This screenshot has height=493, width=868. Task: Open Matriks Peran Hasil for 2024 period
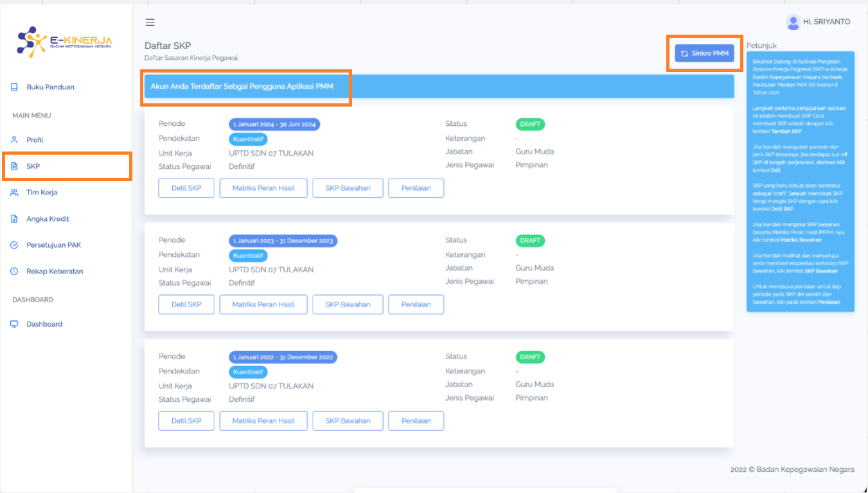point(263,188)
